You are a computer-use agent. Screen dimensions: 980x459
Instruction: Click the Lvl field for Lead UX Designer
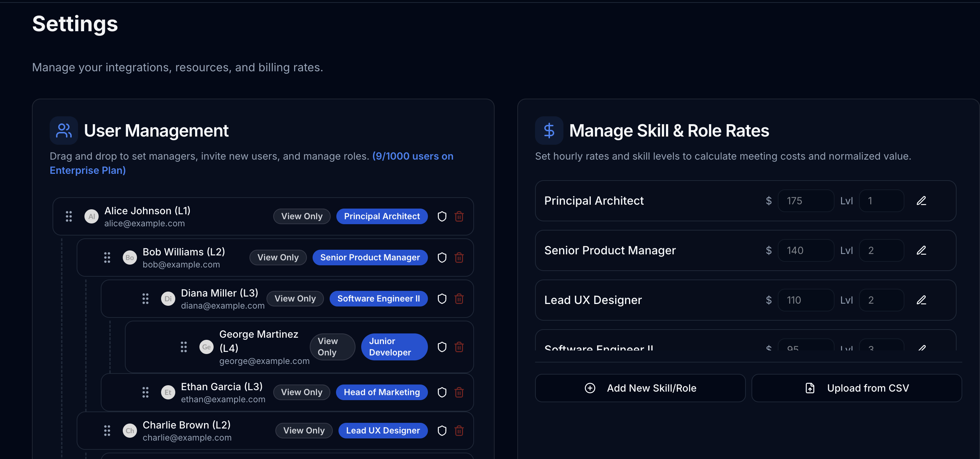click(881, 300)
